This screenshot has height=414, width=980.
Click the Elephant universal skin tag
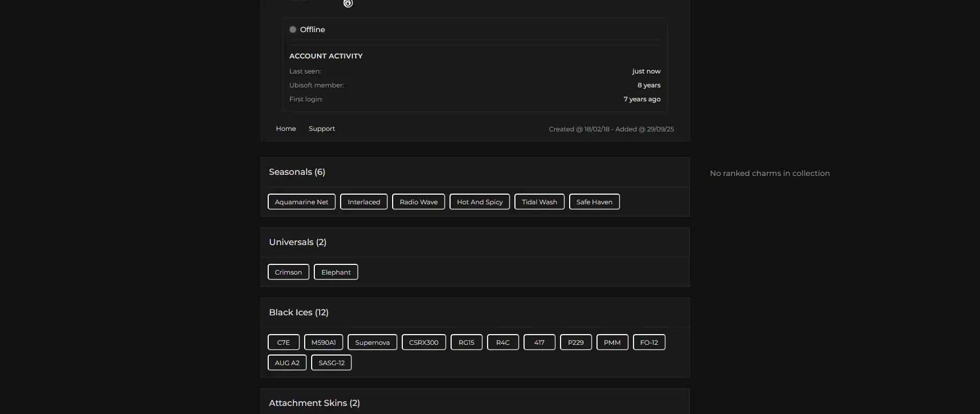pos(336,272)
